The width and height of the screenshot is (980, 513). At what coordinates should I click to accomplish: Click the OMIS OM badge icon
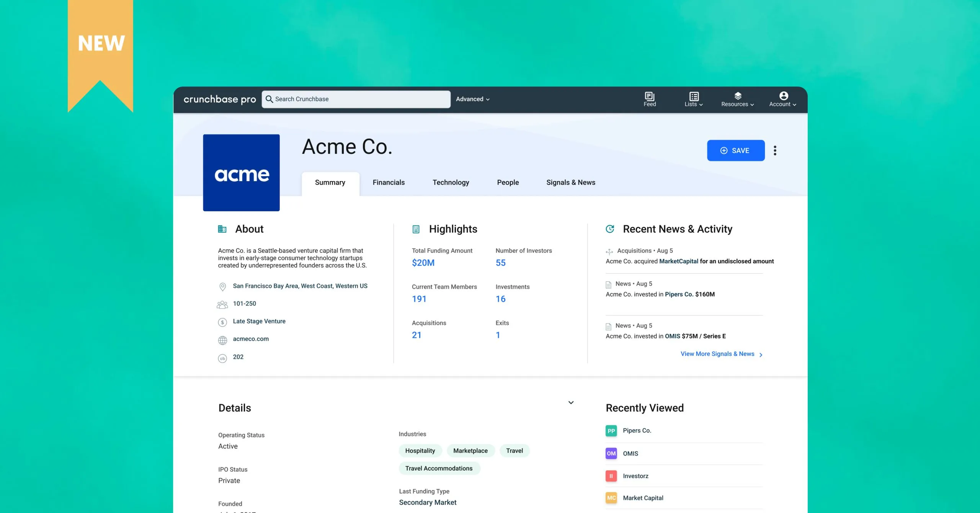(x=611, y=453)
